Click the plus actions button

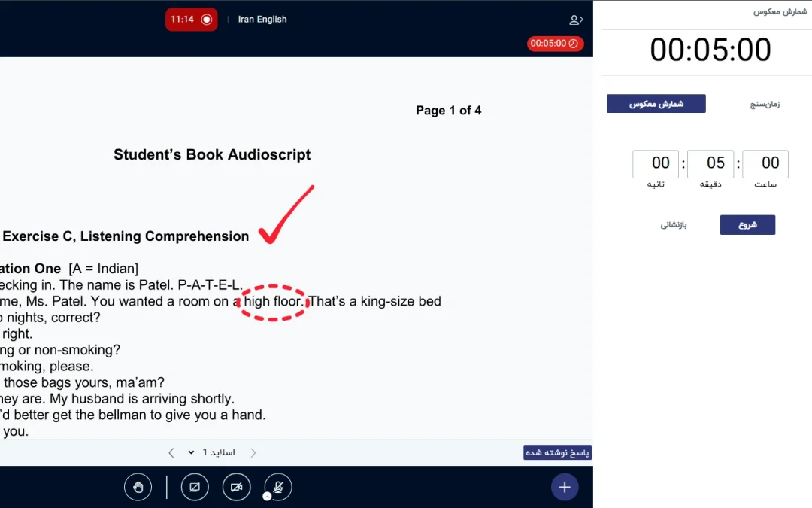coord(564,487)
